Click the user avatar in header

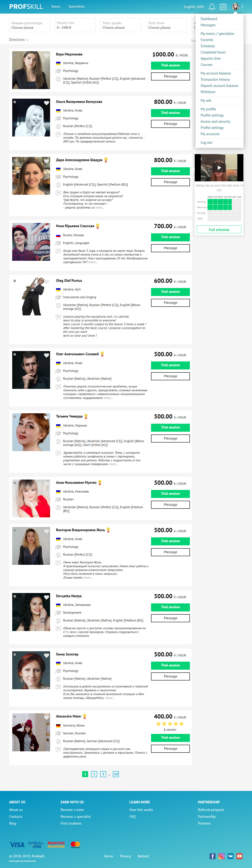[x=236, y=6]
